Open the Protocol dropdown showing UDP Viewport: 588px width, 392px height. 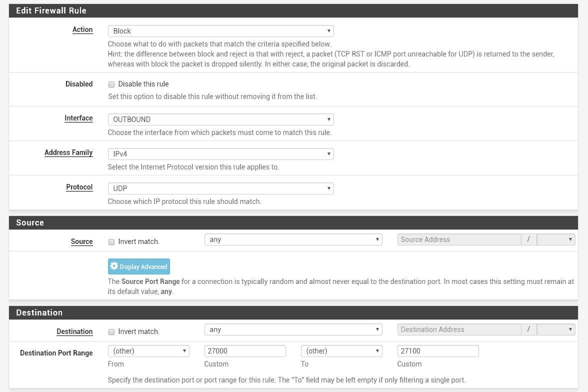coord(220,188)
